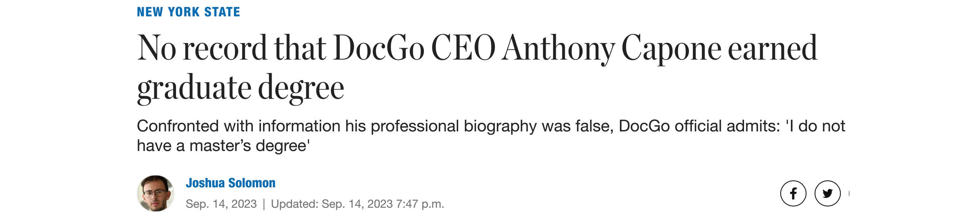The height and width of the screenshot is (213, 980).
Task: Click the word "earned" in the headline
Action: [x=772, y=49]
